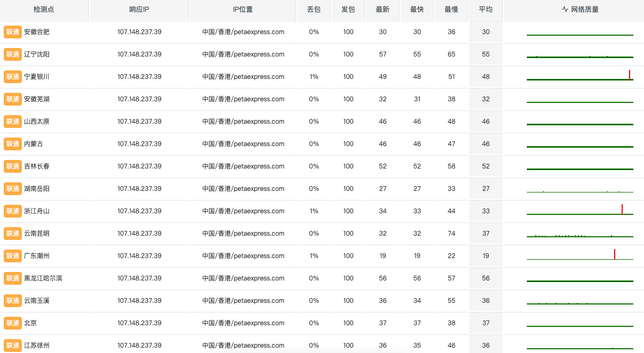This screenshot has height=353, width=644.
Task: Sort by the 检测点 column header
Action: 44,10
